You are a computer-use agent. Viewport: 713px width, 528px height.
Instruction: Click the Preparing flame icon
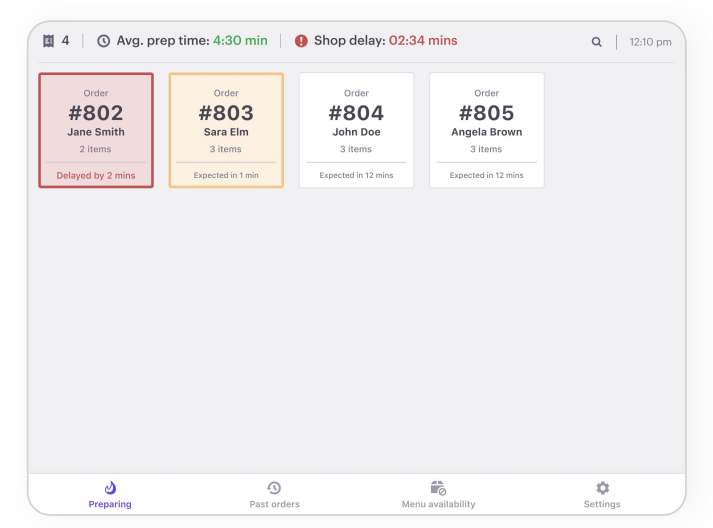pos(110,488)
